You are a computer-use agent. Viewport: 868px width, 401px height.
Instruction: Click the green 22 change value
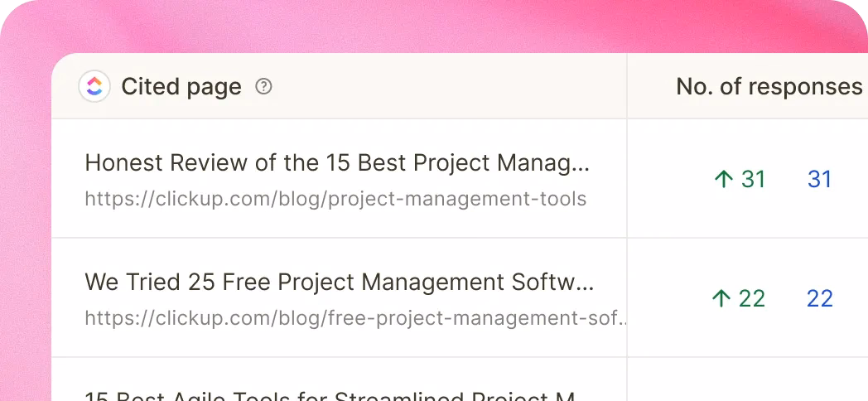[x=752, y=298]
